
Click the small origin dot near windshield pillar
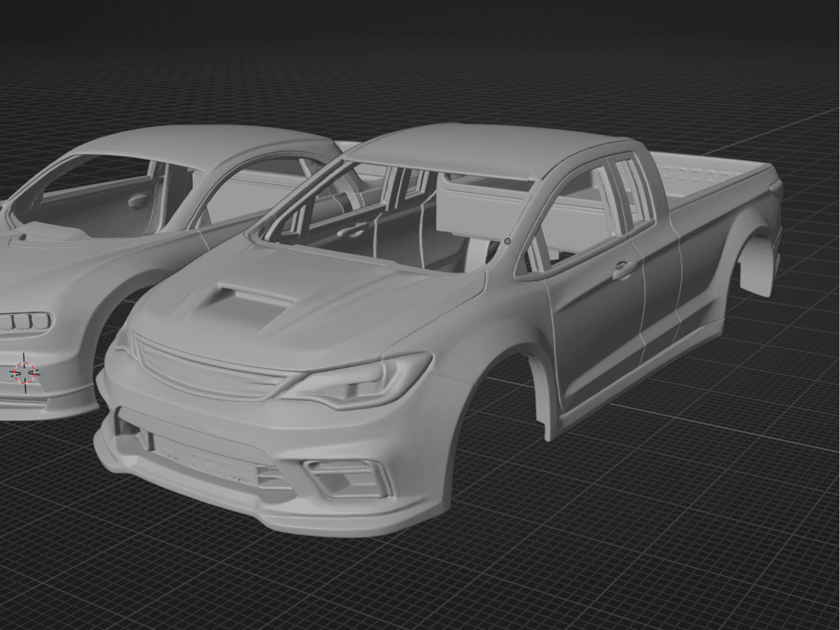pyautogui.click(x=507, y=241)
